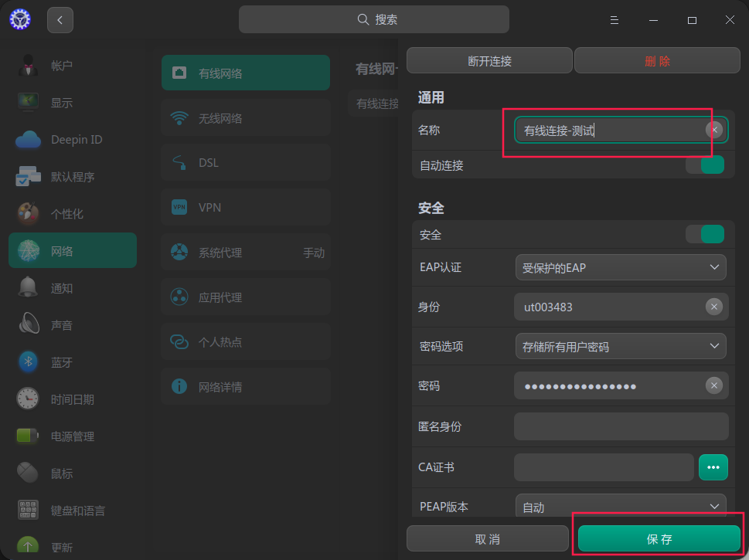Screen dimensions: 749x560
Task: Toggle the 自动连接 auto-connect switch
Action: (705, 165)
